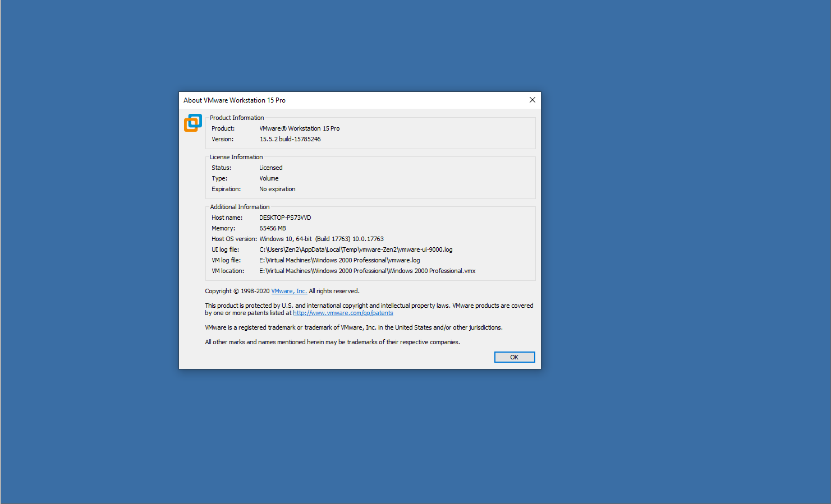Select the host name DESKTOP-PS73VVD

pyautogui.click(x=285, y=218)
